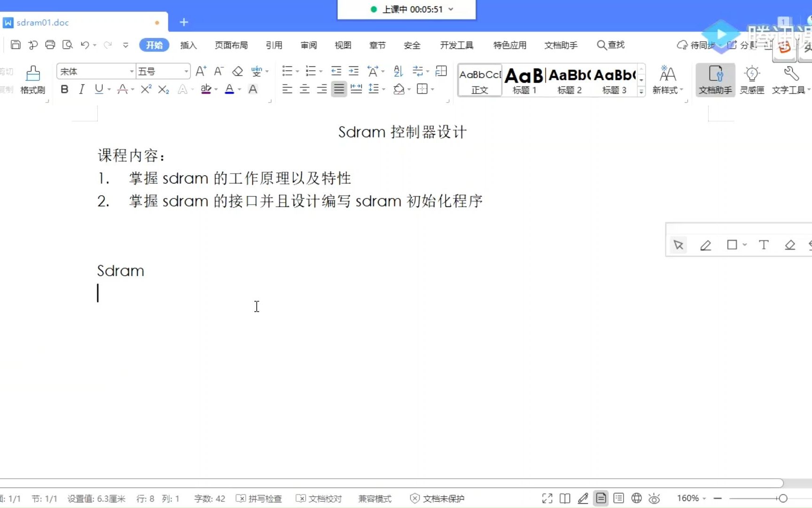Expand the bullet list options arrow
The image size is (812, 508).
coord(297,71)
